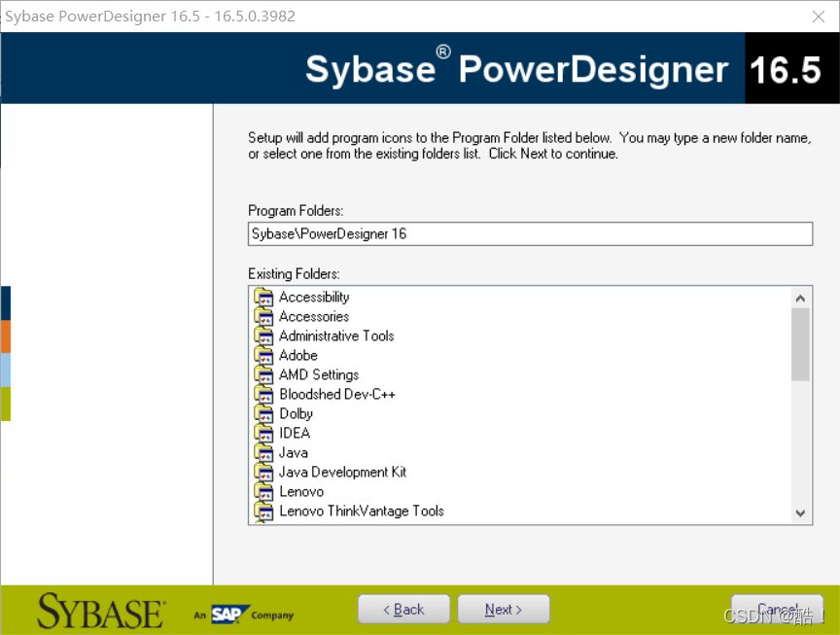Select the Java folder entry text
Viewport: 840px width, 635px height.
(x=294, y=453)
